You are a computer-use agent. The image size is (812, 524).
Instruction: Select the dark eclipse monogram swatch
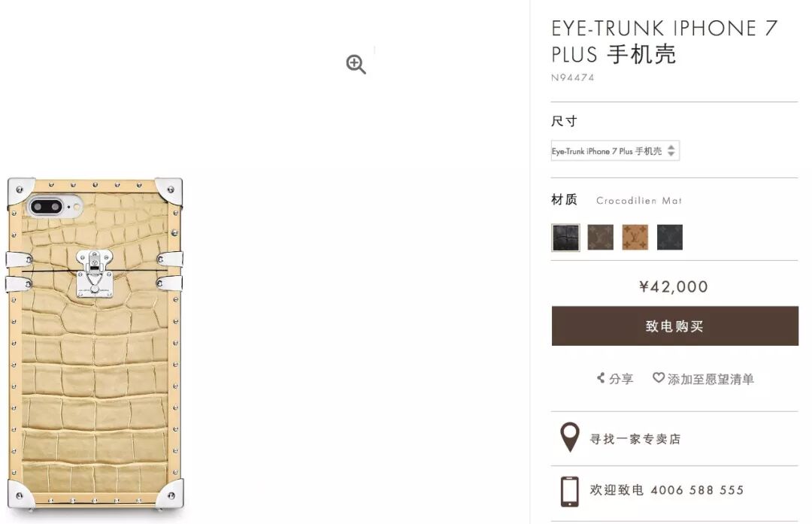pyautogui.click(x=670, y=238)
